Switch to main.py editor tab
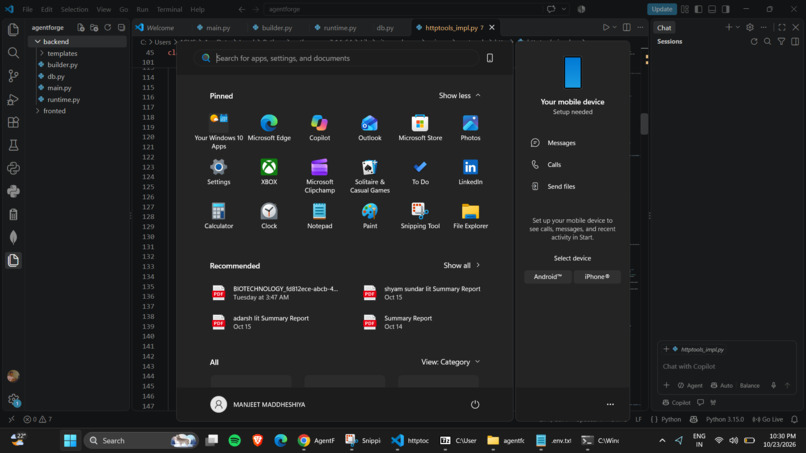This screenshot has height=453, width=806. tap(214, 28)
